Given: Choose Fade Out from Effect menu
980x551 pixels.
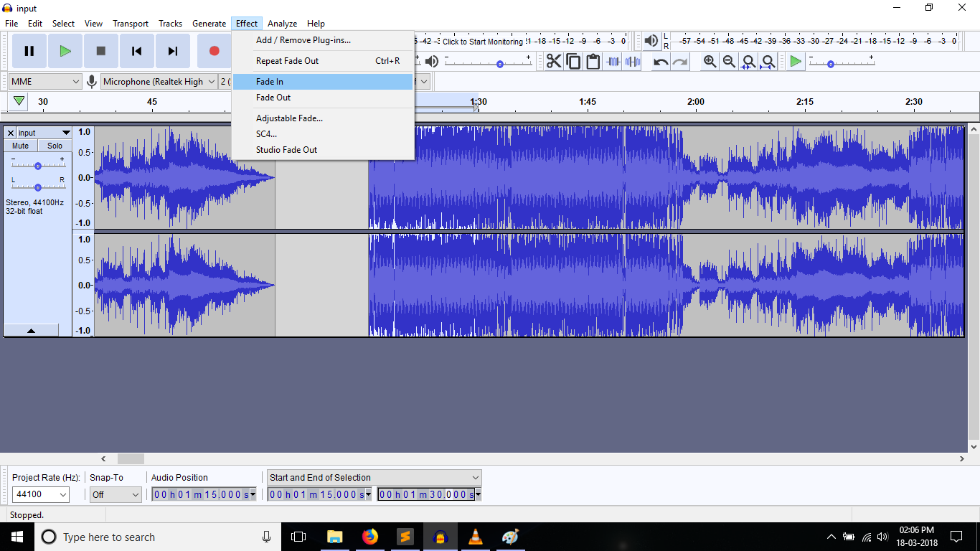Looking at the screenshot, I should [273, 98].
